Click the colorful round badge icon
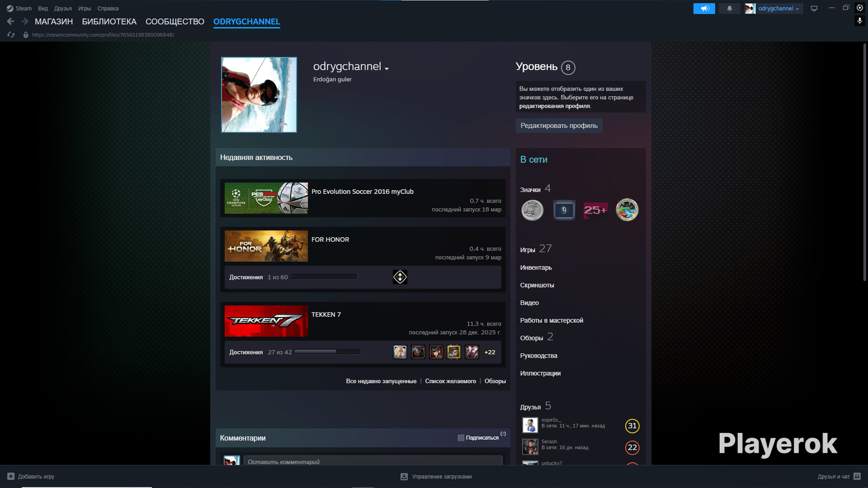Viewport: 868px width, 488px height. tap(627, 210)
